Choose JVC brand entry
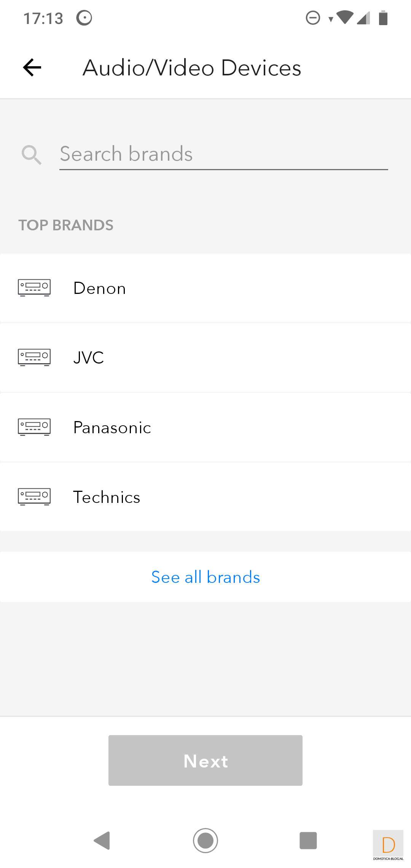The height and width of the screenshot is (868, 411). tap(89, 358)
